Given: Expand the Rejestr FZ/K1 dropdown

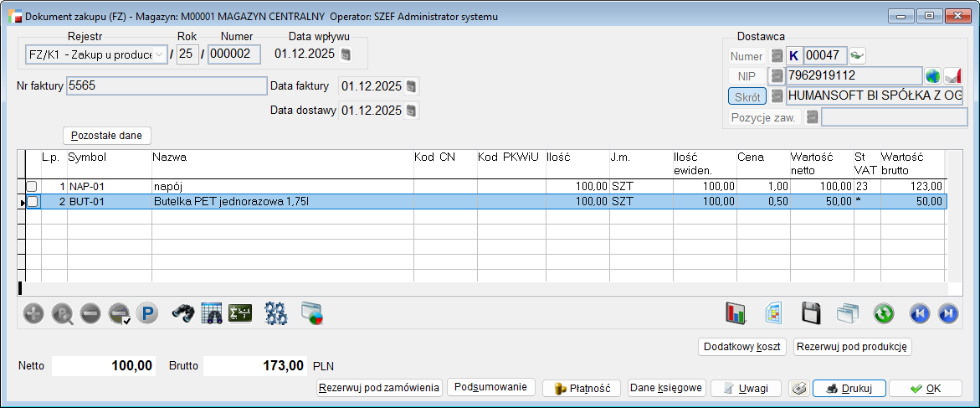Looking at the screenshot, I should [159, 54].
